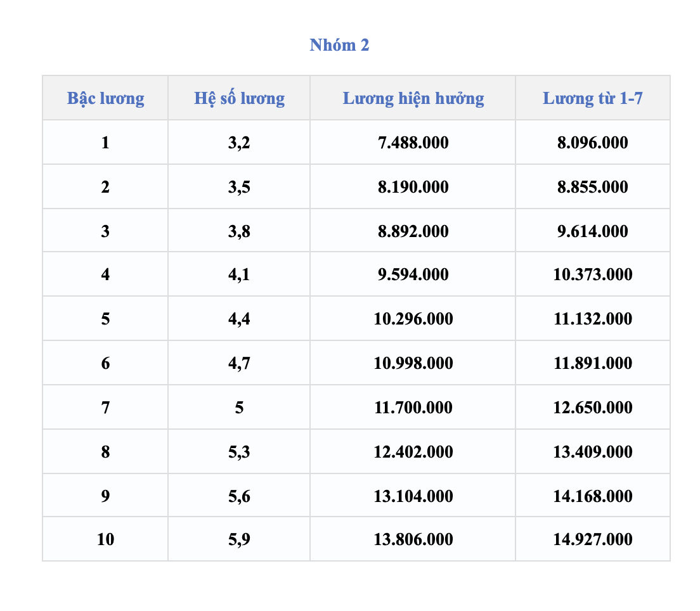Click the cell showing 10.373.000
Viewport: 700px width, 611px height.
coord(592,274)
